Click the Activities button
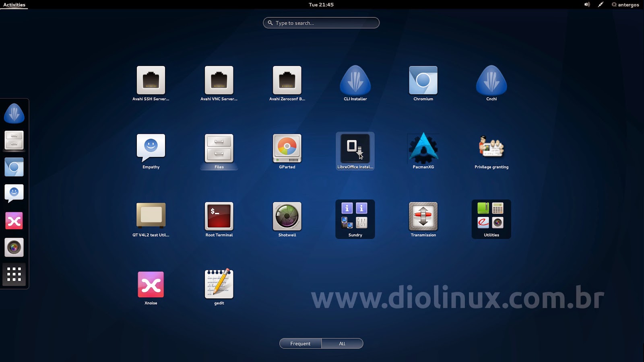This screenshot has width=644, height=362. 14,4
